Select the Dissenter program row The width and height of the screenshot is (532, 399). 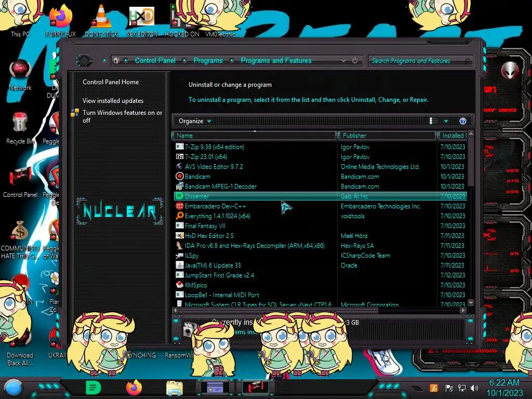pos(321,196)
